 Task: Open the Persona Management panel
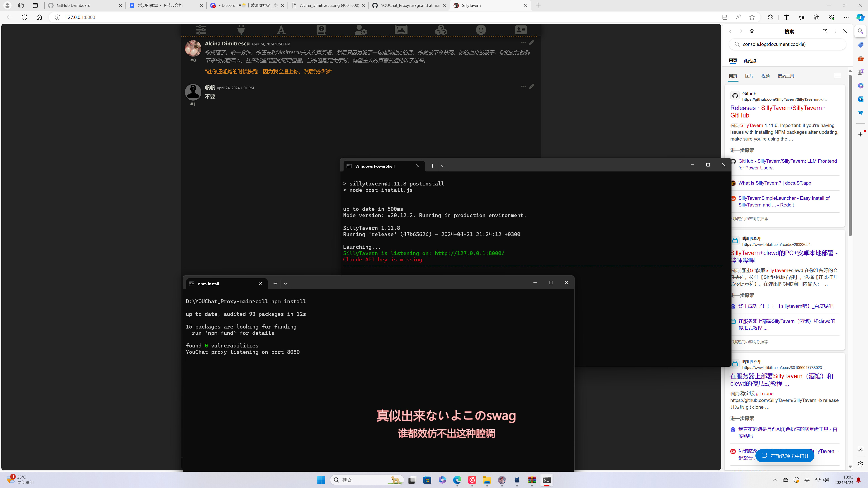pyautogui.click(x=481, y=30)
